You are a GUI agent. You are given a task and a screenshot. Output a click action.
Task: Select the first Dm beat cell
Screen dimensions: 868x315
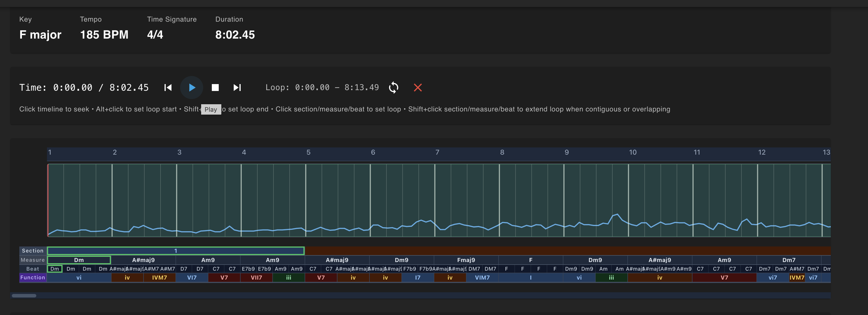[x=54, y=269]
